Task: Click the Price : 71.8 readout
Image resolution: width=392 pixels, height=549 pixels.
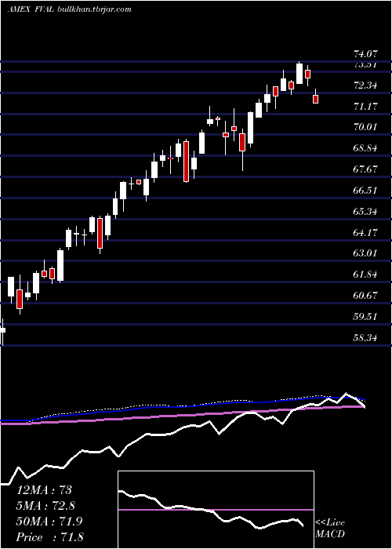Action: (49, 537)
